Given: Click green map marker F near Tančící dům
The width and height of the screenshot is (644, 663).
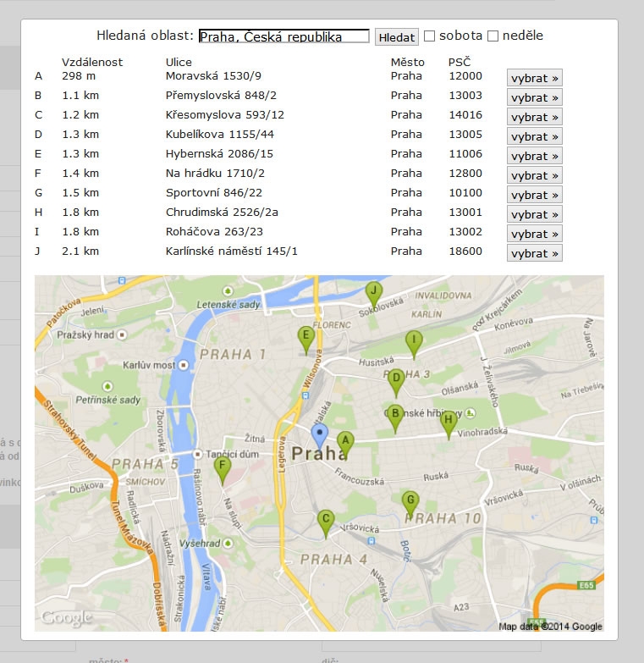Looking at the screenshot, I should pyautogui.click(x=223, y=466).
